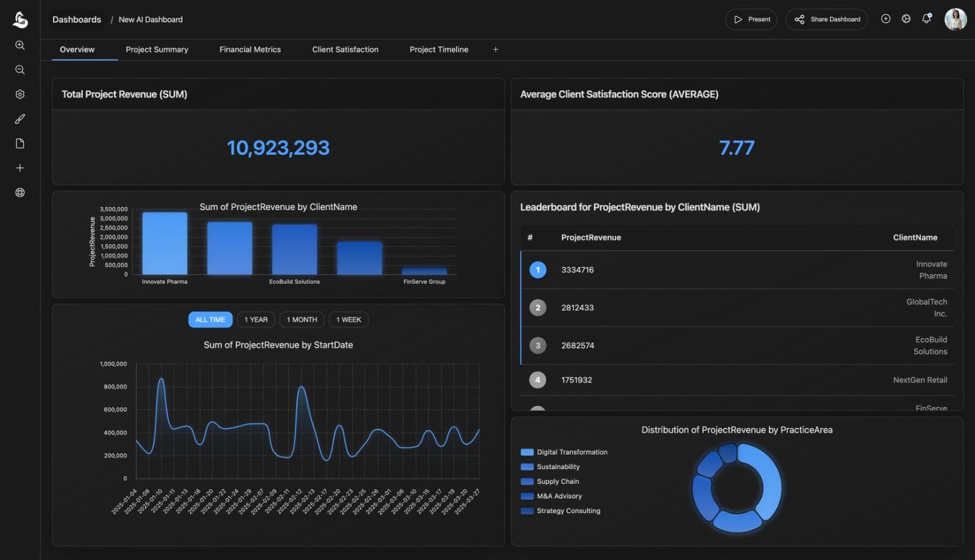Open the Settings gear in the left sidebar
This screenshot has width=975, height=560.
tap(20, 94)
